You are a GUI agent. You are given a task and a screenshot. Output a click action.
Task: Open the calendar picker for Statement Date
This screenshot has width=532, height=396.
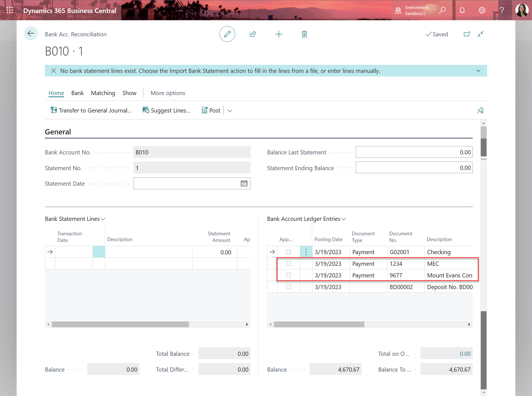tap(244, 183)
